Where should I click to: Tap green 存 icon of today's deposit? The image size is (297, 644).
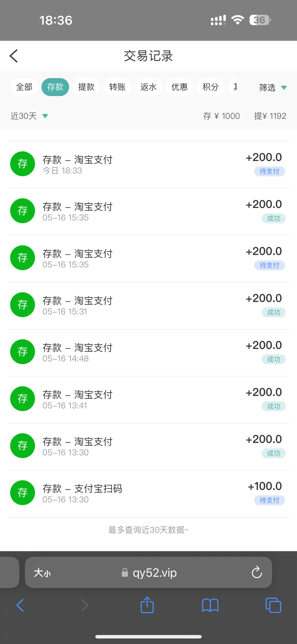[x=23, y=164]
